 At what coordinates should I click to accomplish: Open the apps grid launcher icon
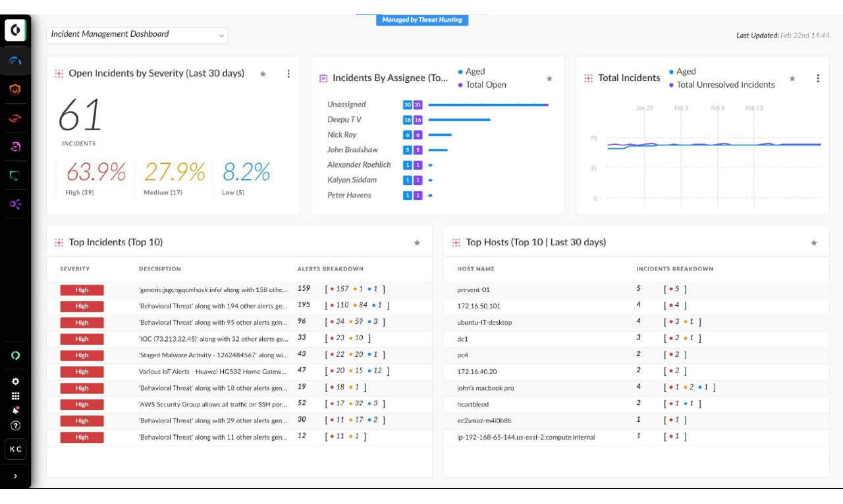(x=14, y=395)
